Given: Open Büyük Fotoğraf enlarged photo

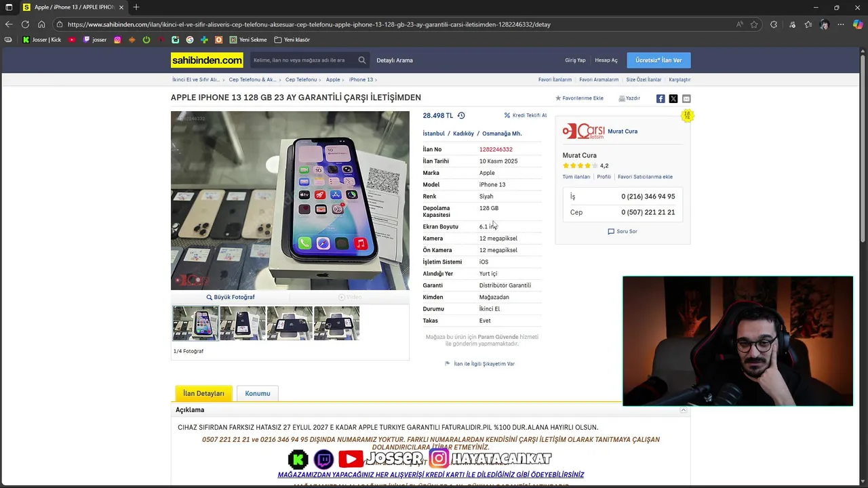Looking at the screenshot, I should pyautogui.click(x=231, y=297).
